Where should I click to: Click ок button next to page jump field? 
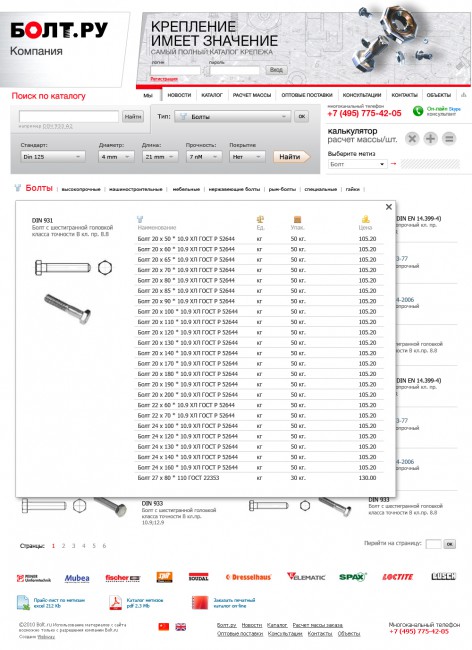pyautogui.click(x=449, y=544)
